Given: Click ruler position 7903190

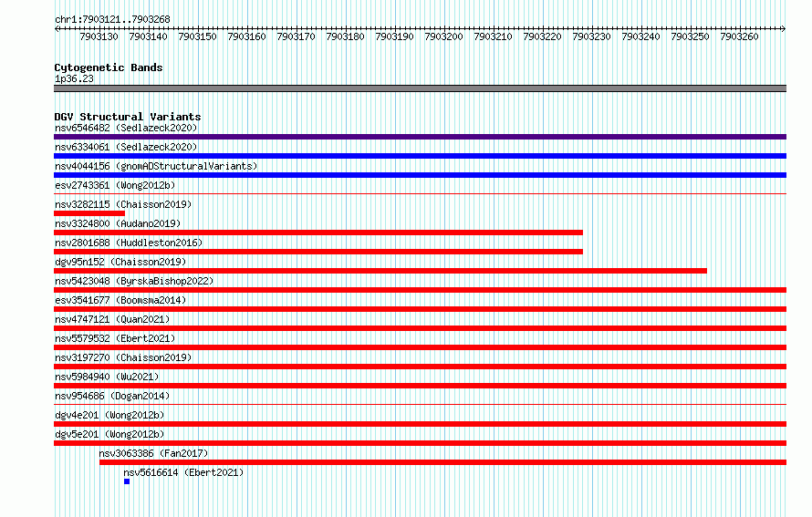Looking at the screenshot, I should tap(394, 36).
